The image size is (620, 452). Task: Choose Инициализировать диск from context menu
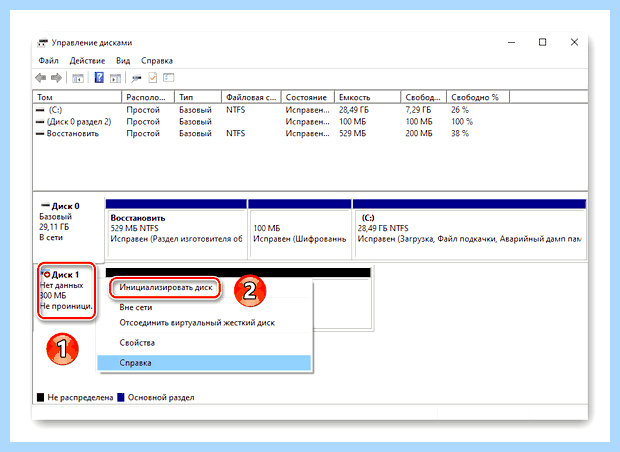coord(166,287)
